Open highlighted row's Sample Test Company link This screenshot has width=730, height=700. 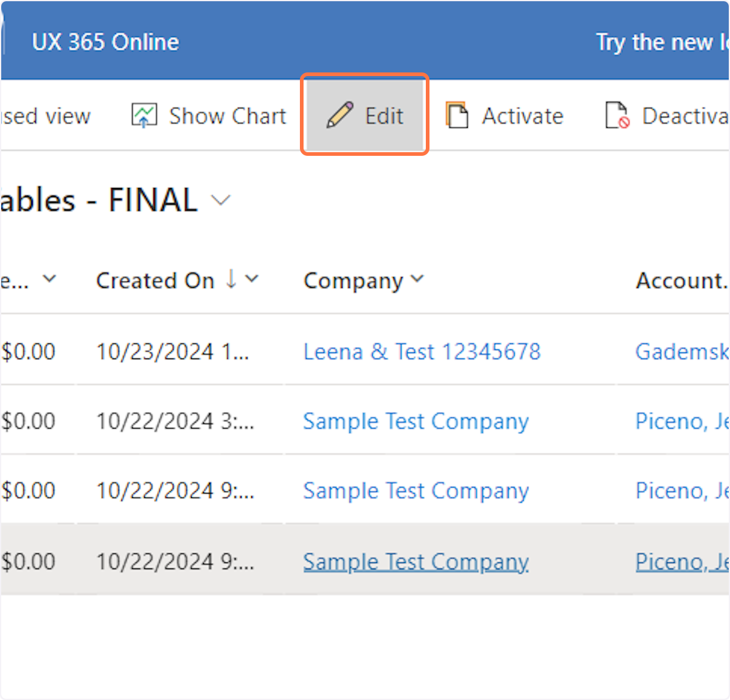(415, 561)
